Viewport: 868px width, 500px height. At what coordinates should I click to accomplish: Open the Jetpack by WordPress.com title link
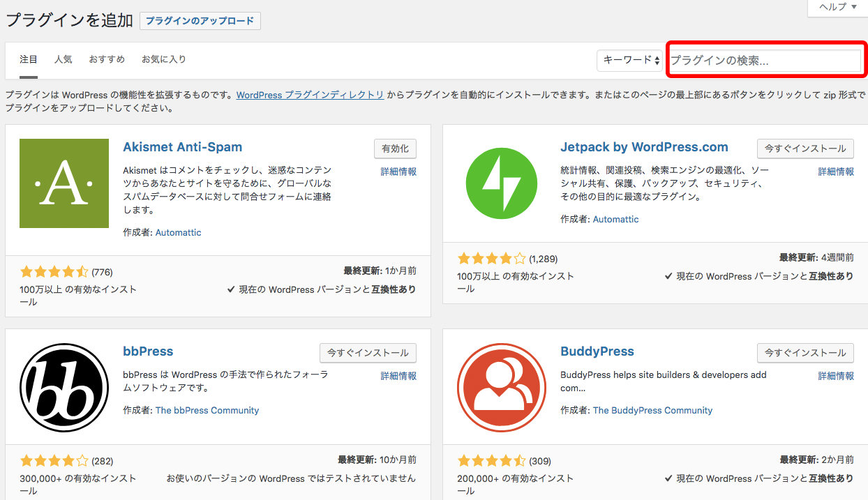click(x=644, y=147)
